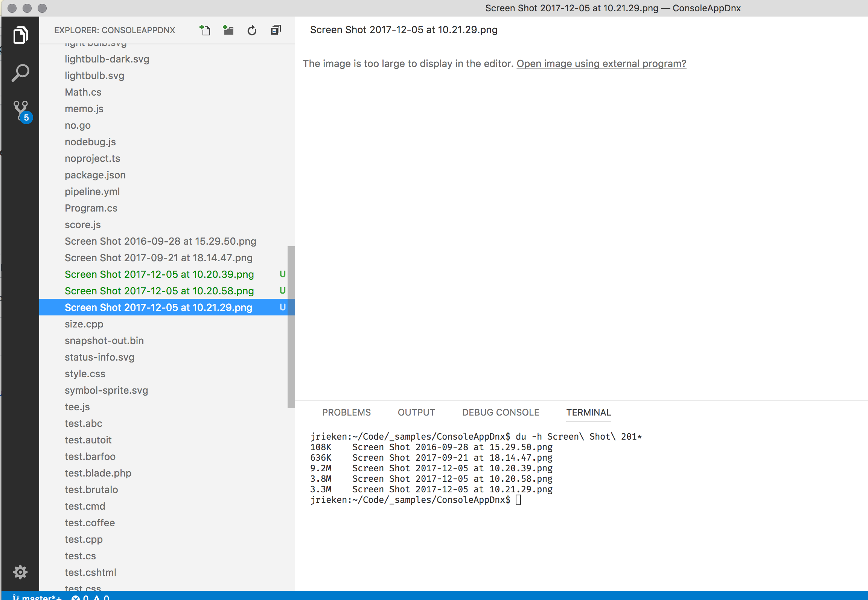Click the New Folder icon in Explorer

point(228,30)
